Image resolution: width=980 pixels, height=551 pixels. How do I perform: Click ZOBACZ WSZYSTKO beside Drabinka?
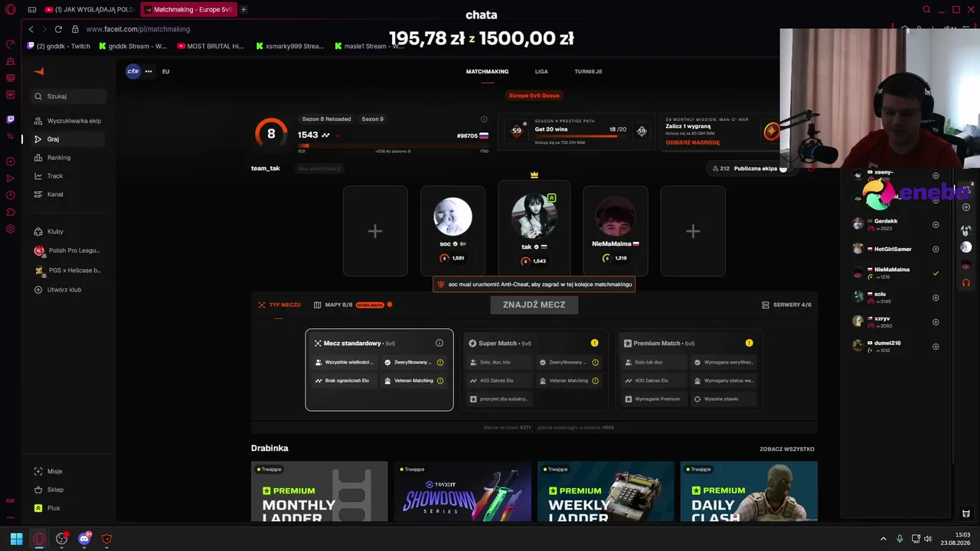787,449
